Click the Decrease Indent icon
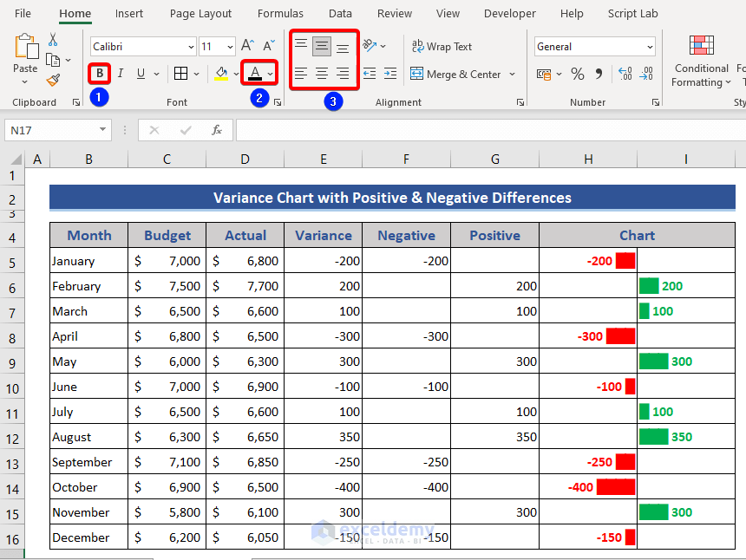Image resolution: width=746 pixels, height=560 pixels. (370, 73)
